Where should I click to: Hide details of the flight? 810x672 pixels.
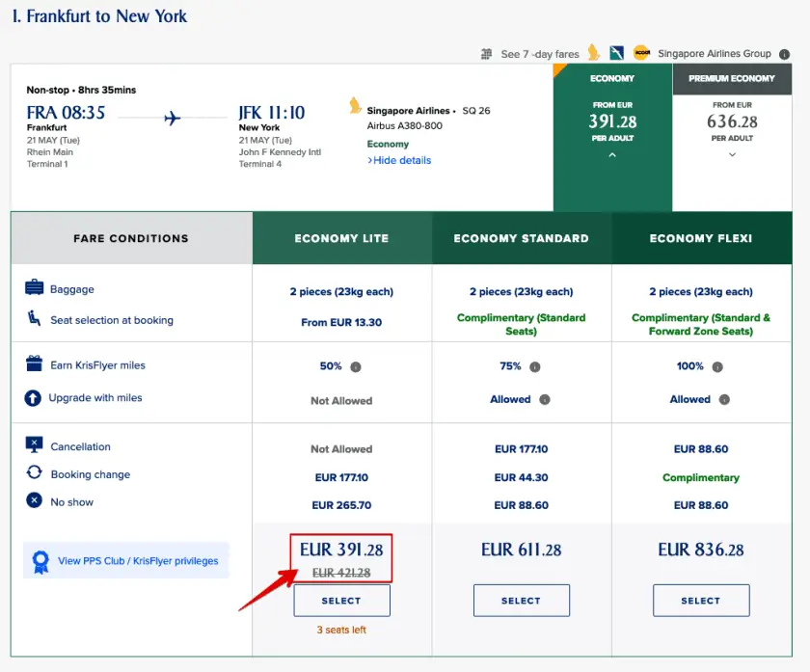click(x=399, y=160)
